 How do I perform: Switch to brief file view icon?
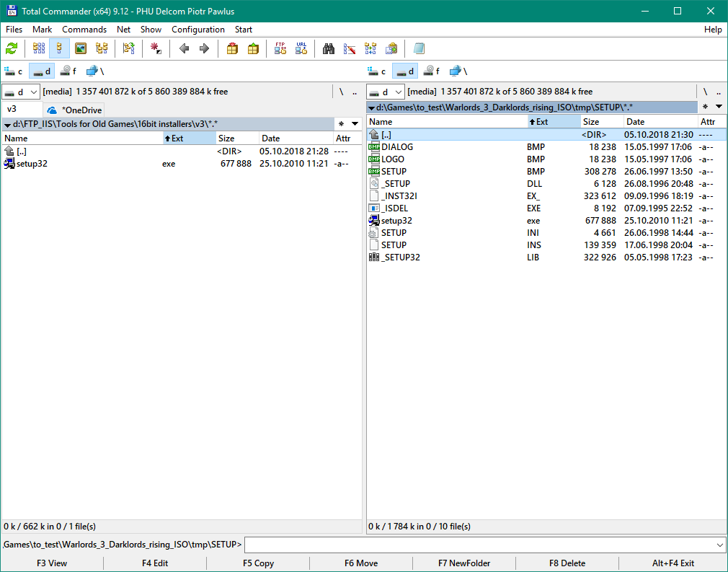(39, 48)
